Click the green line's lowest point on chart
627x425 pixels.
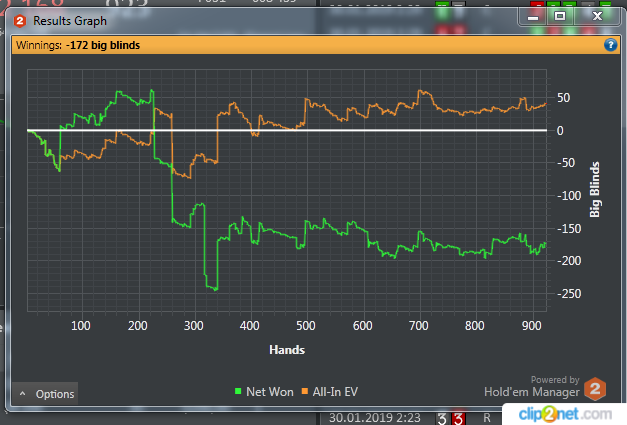click(216, 289)
